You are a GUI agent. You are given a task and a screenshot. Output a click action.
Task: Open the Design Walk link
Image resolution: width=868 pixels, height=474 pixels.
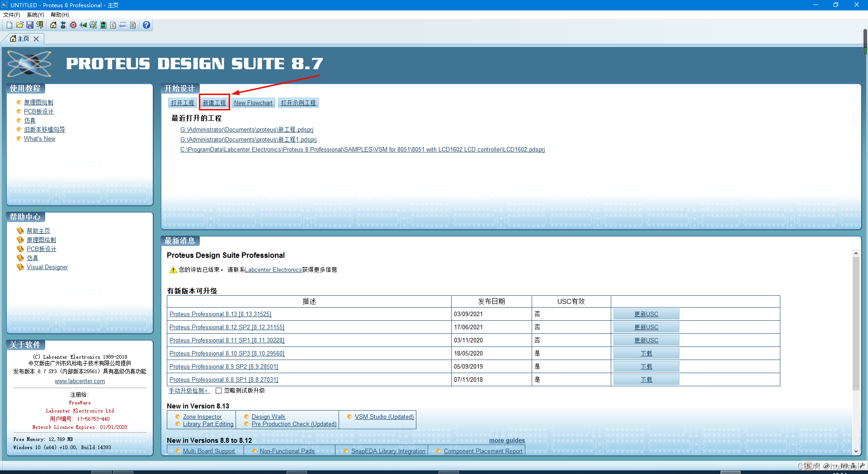tap(269, 417)
